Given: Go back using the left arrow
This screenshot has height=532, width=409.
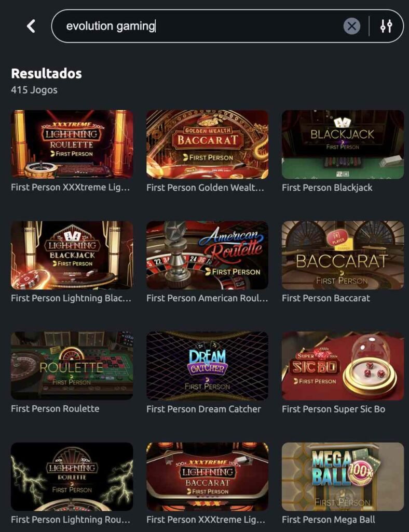Looking at the screenshot, I should coord(31,26).
